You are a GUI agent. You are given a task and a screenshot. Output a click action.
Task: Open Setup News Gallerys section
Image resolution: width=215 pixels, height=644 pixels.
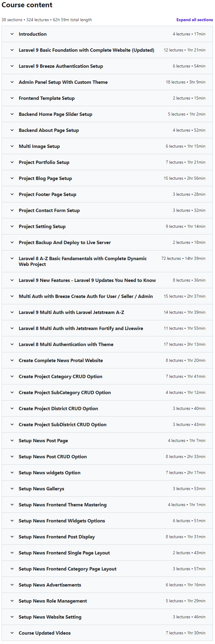click(x=41, y=489)
